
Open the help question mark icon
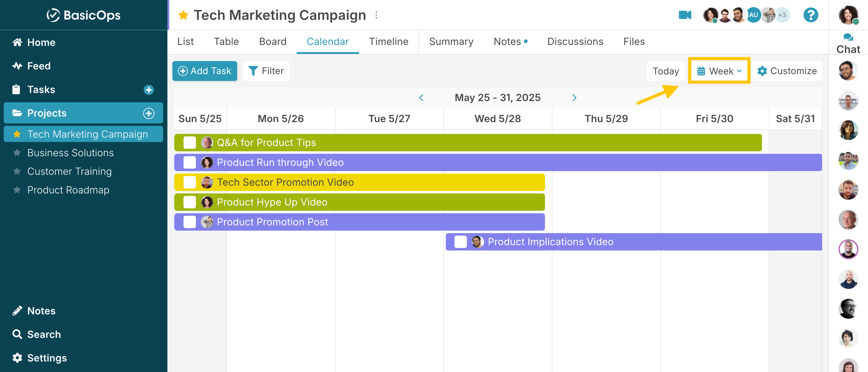[810, 15]
